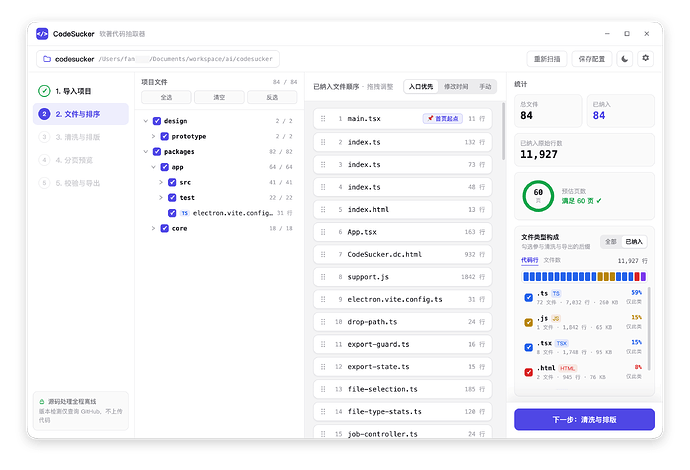
Task: Uncheck the design folder checkbox
Action: 157,121
